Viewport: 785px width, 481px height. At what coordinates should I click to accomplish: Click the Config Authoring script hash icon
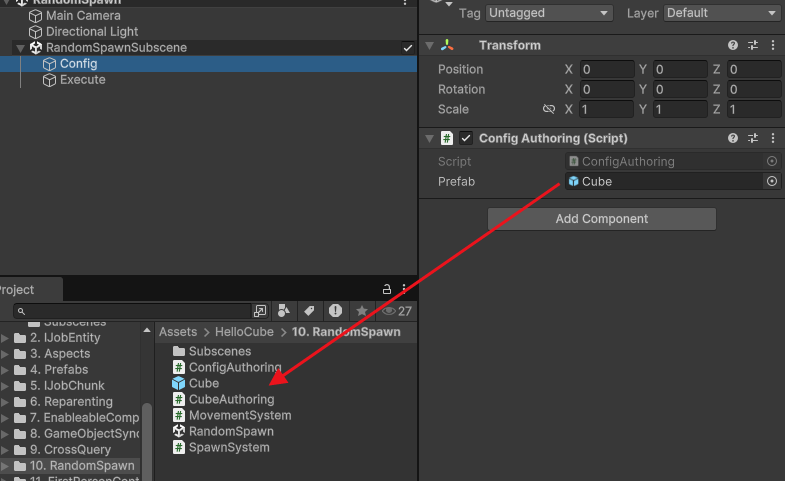click(447, 138)
